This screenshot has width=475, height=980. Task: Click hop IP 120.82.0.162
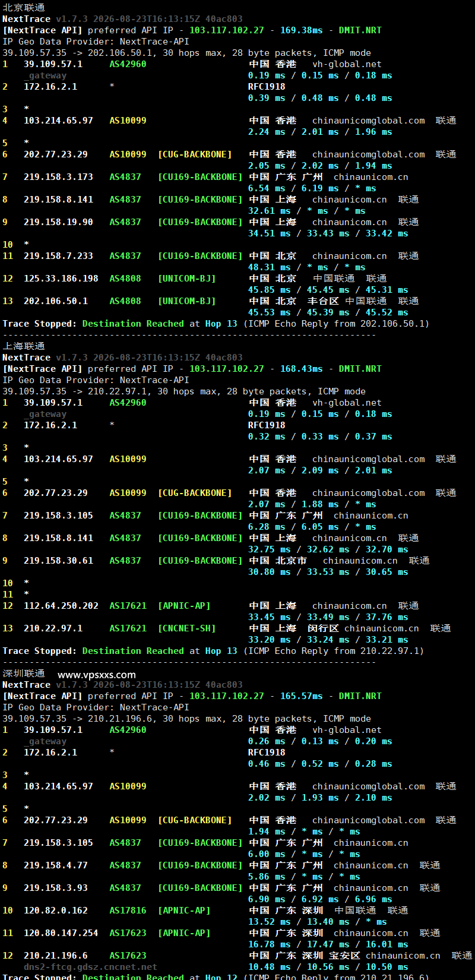(x=56, y=911)
